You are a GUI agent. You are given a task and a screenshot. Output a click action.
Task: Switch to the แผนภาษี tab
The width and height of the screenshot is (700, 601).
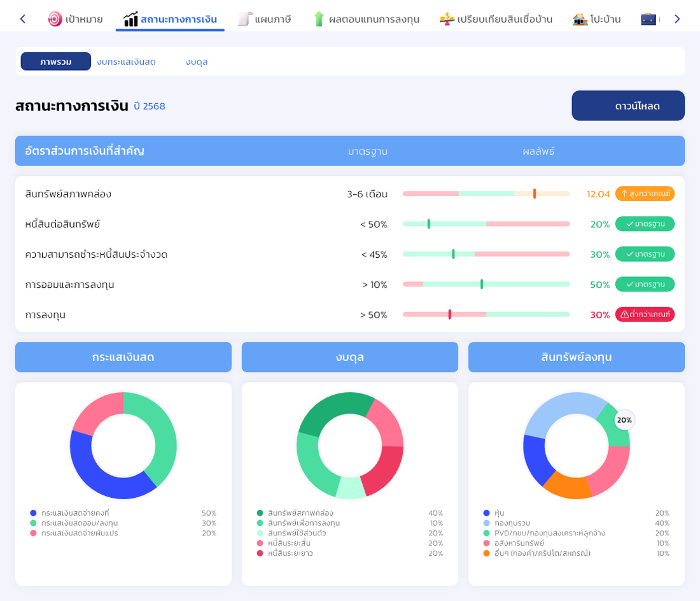click(264, 19)
